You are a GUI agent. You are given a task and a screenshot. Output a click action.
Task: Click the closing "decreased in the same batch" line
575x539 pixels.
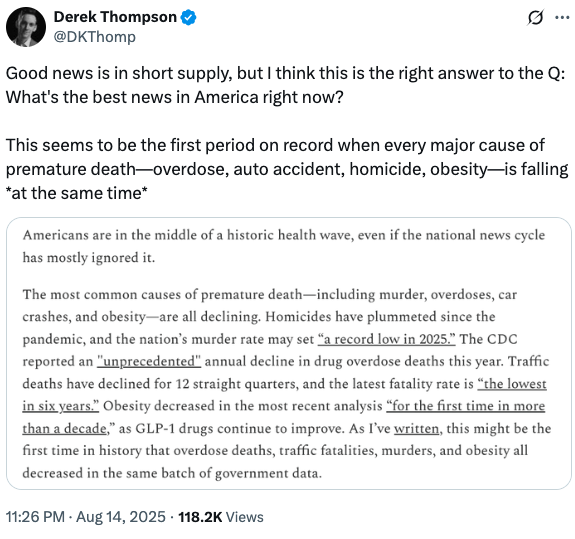pos(172,473)
